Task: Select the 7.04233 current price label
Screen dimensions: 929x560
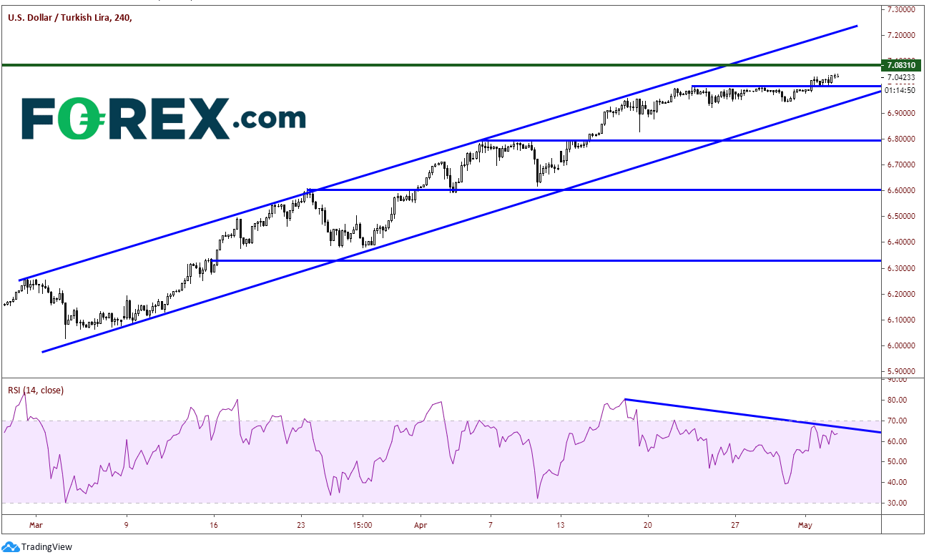Action: [900, 77]
